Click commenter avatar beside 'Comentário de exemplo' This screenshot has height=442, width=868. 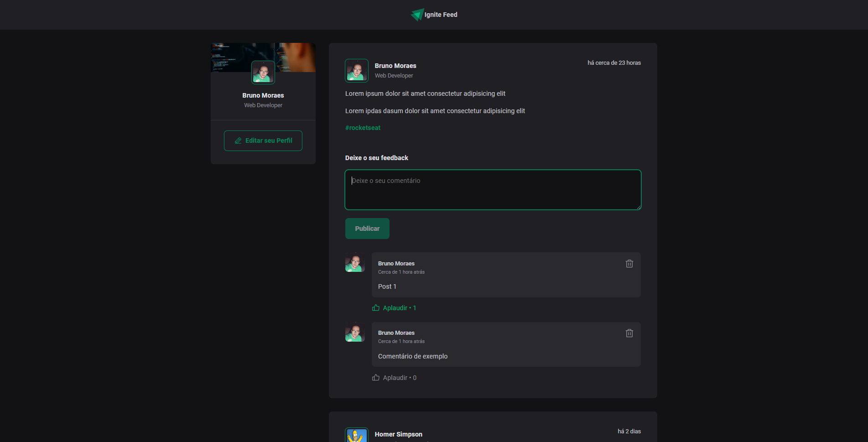click(x=355, y=332)
